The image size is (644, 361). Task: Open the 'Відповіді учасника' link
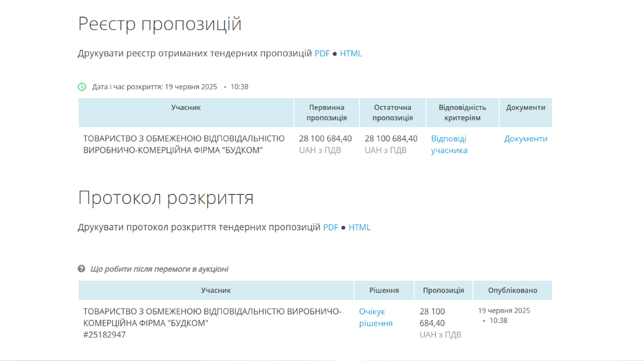tap(449, 145)
